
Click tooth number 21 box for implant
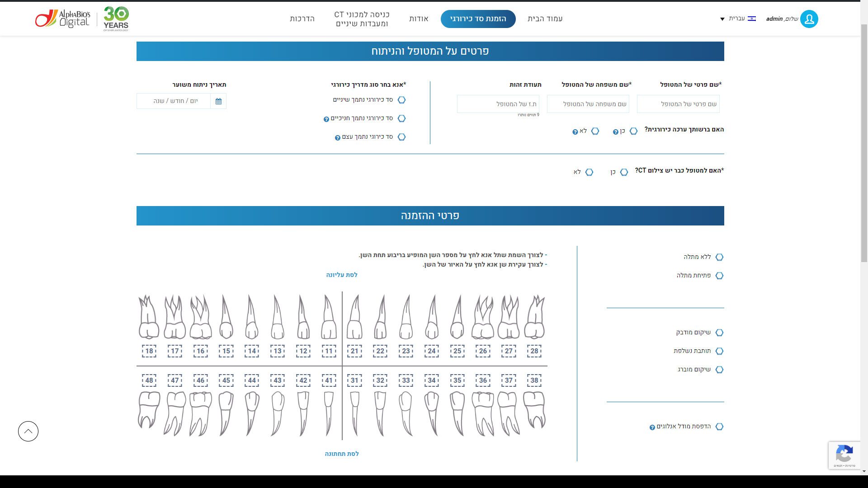[x=354, y=351]
